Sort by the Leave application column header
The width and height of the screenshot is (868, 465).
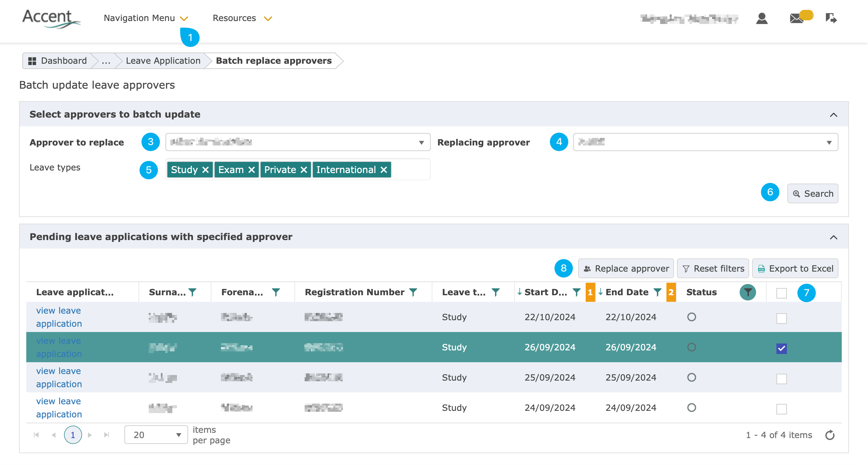[x=75, y=292]
